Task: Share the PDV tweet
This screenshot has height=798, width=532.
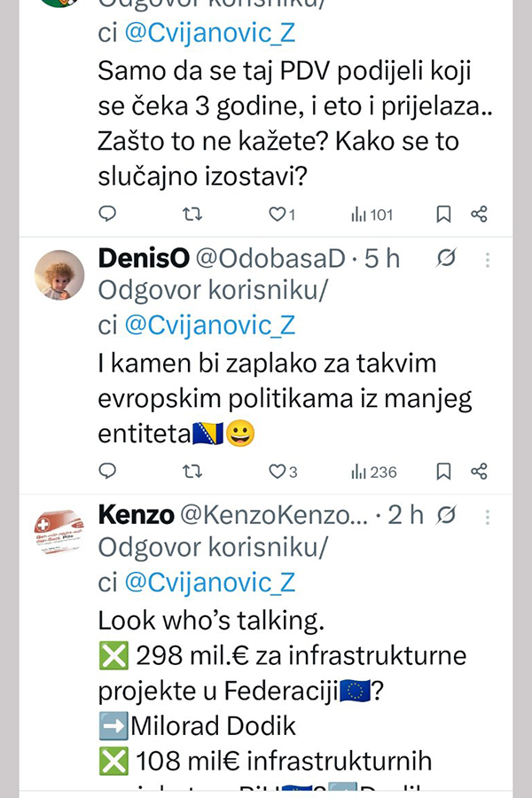Action: coord(479,214)
